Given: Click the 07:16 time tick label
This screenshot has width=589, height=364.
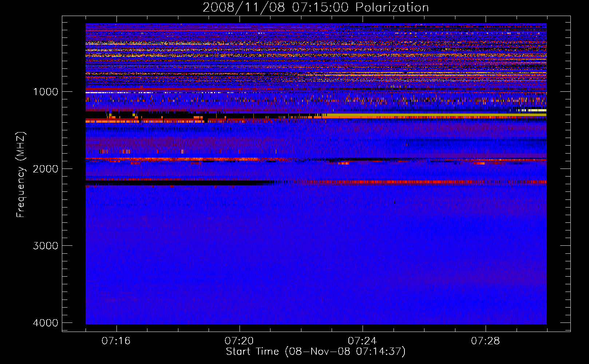Looking at the screenshot, I should 116,341.
